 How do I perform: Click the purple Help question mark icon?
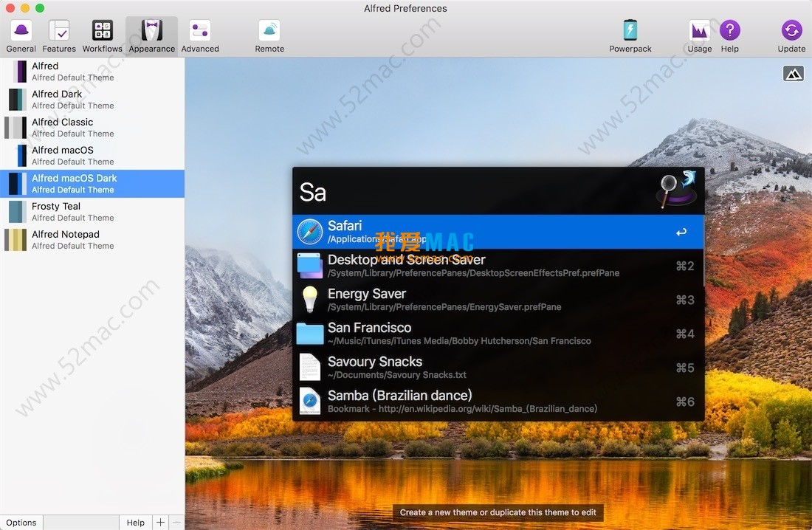tap(729, 30)
